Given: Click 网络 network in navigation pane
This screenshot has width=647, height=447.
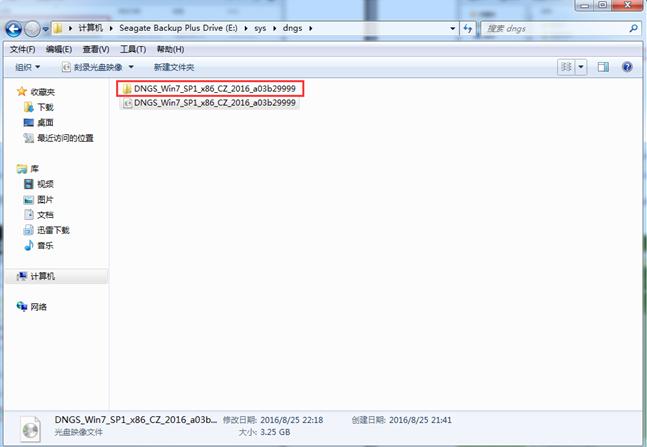Looking at the screenshot, I should [37, 307].
